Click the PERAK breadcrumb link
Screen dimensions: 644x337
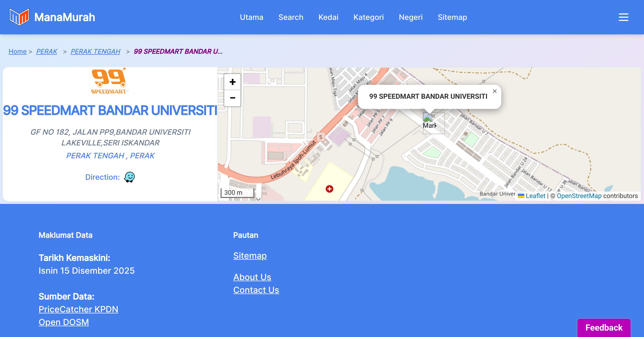(x=47, y=51)
